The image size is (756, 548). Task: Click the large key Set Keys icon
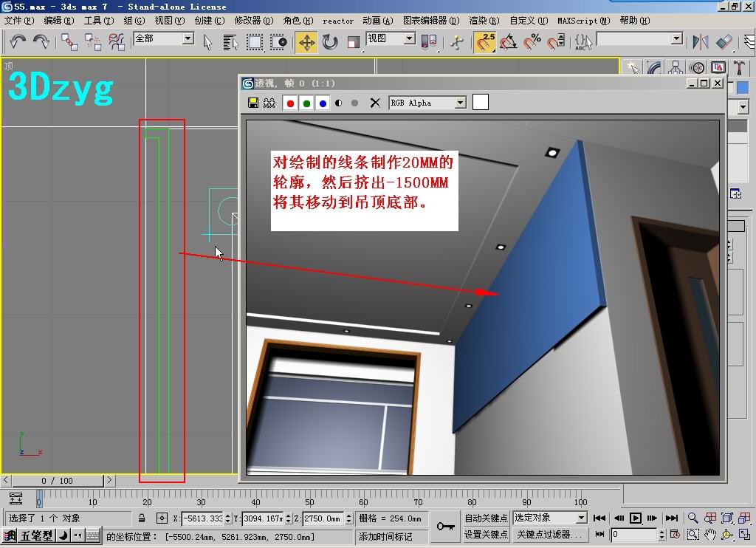tap(445, 526)
